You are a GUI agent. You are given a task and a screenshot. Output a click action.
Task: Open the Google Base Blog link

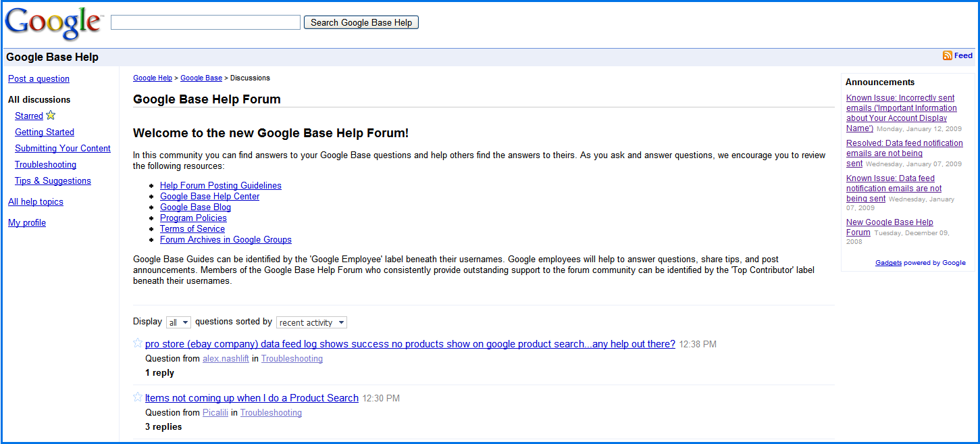[195, 207]
